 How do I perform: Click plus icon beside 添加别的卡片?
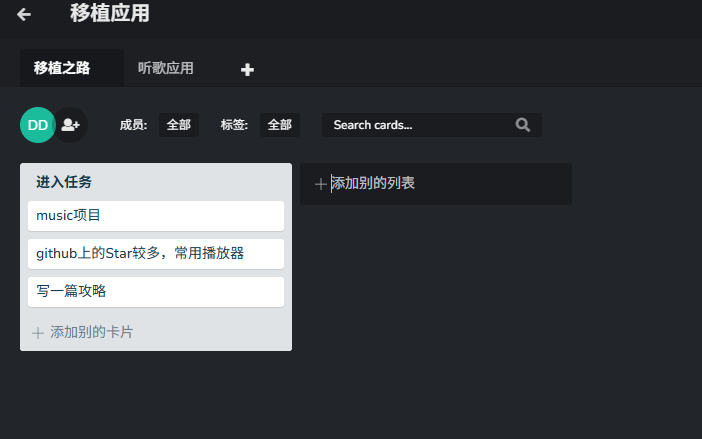pyautogui.click(x=38, y=333)
